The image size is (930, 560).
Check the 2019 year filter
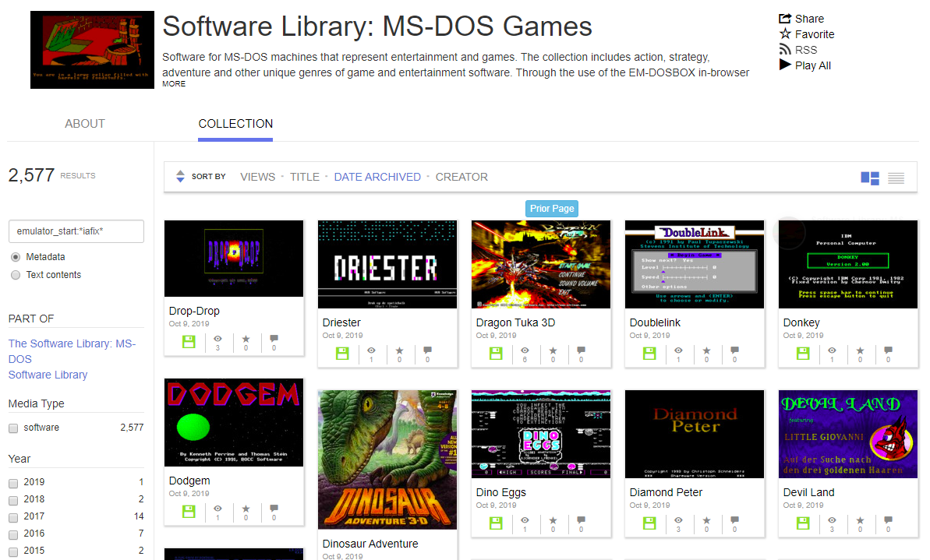13,483
